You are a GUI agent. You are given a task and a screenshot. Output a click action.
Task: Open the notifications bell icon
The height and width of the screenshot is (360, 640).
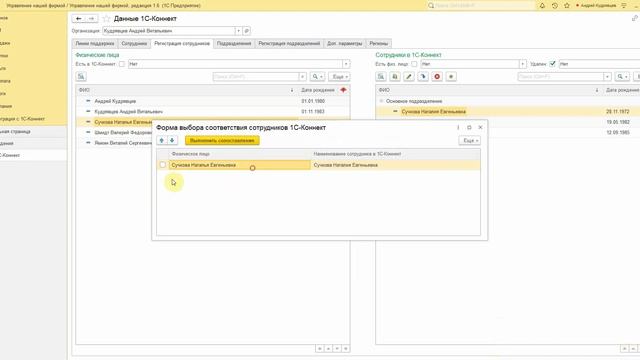click(542, 6)
